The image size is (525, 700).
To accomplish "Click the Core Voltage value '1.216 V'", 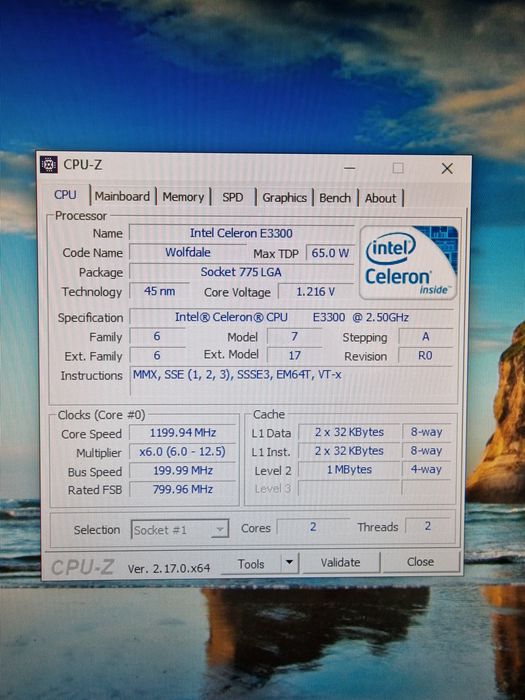I will click(x=316, y=292).
